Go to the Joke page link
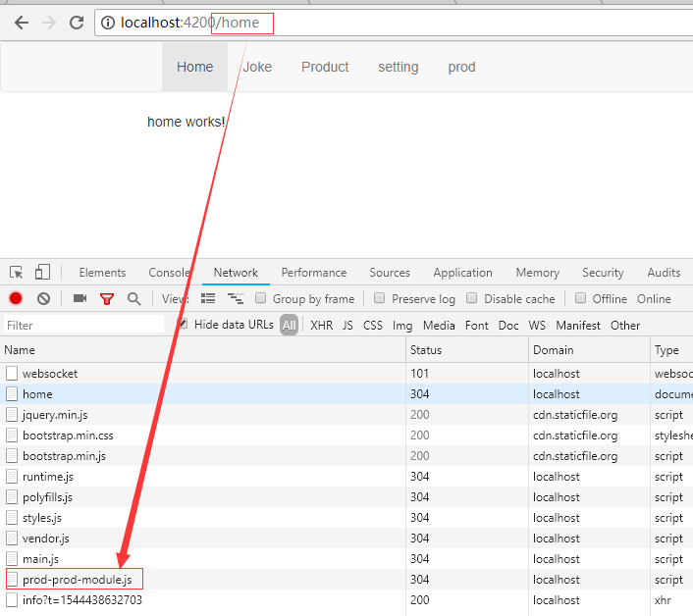This screenshot has height=616, width=693. (x=257, y=67)
